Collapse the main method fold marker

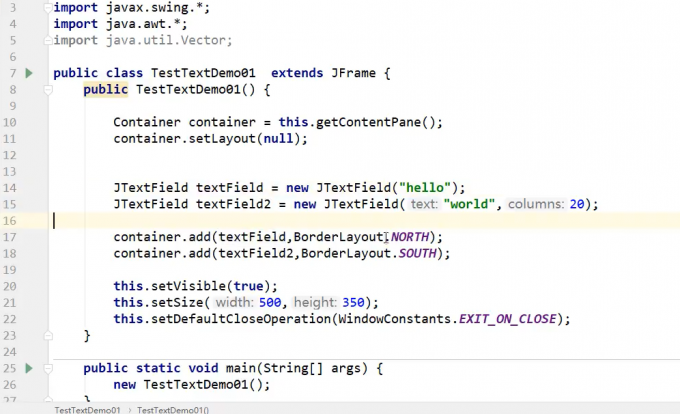pos(47,368)
